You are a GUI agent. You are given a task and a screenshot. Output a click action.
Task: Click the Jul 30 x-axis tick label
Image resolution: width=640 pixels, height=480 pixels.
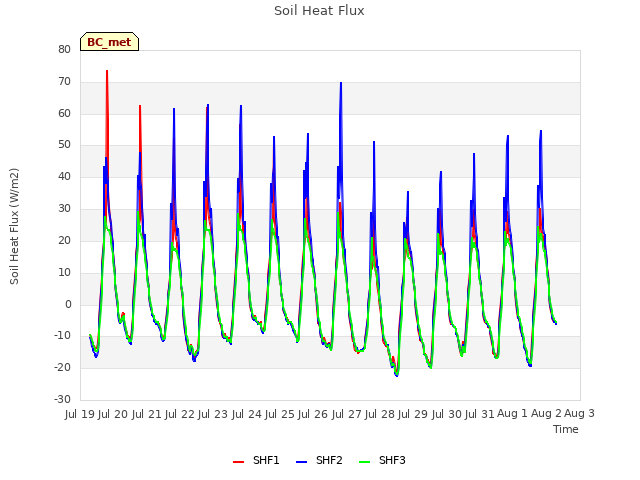pyautogui.click(x=447, y=414)
